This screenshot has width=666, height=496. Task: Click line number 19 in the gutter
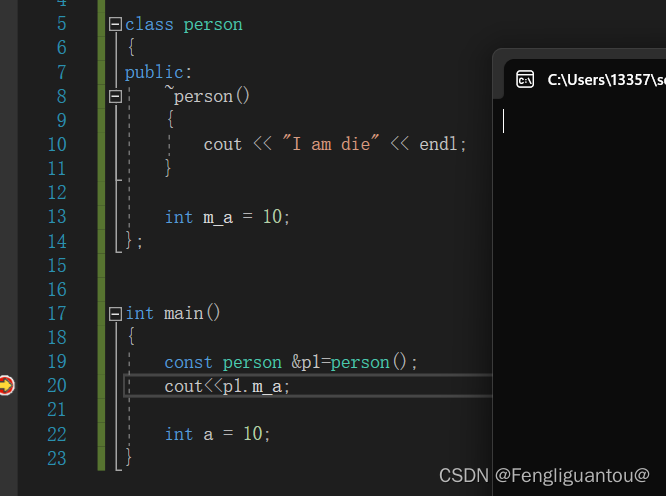point(57,362)
